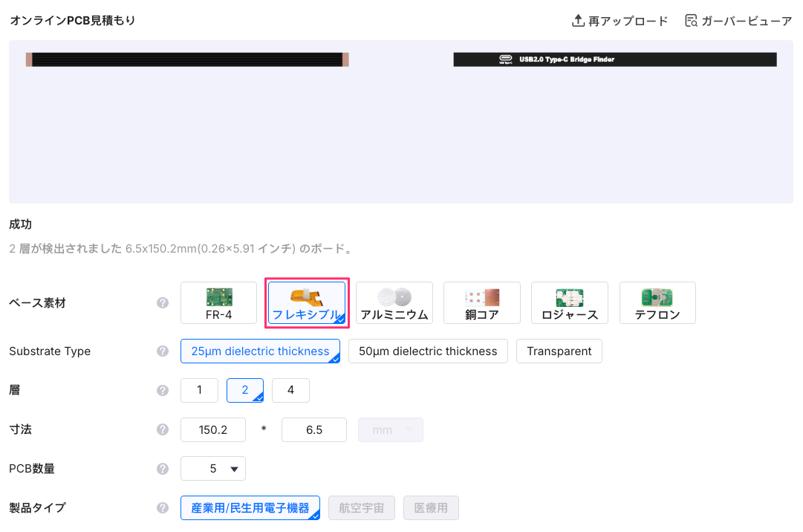Choose 50µm dielectric thickness substrate
Image resolution: width=803 pixels, height=532 pixels.
point(428,351)
